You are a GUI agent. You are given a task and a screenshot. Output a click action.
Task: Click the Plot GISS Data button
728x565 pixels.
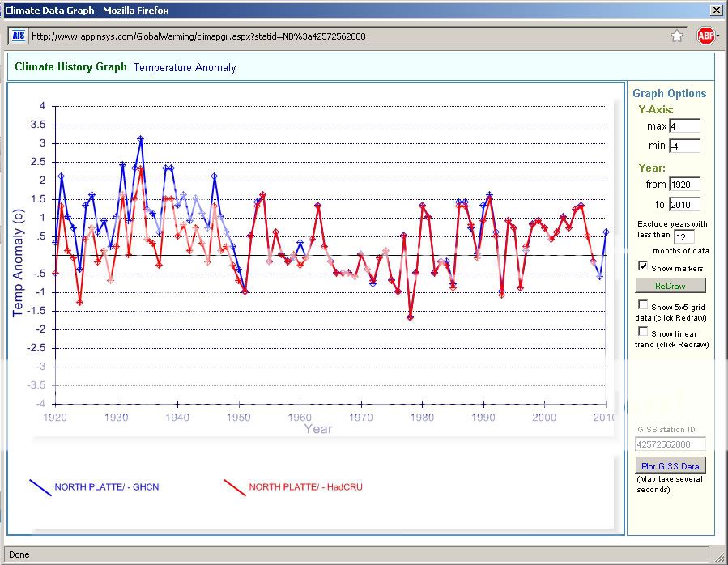click(x=671, y=465)
